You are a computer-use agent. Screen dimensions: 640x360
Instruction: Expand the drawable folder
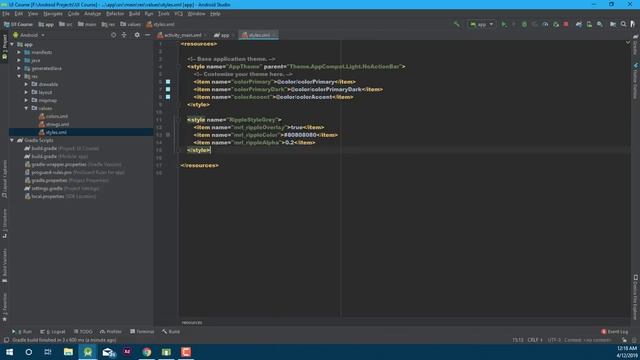27,84
